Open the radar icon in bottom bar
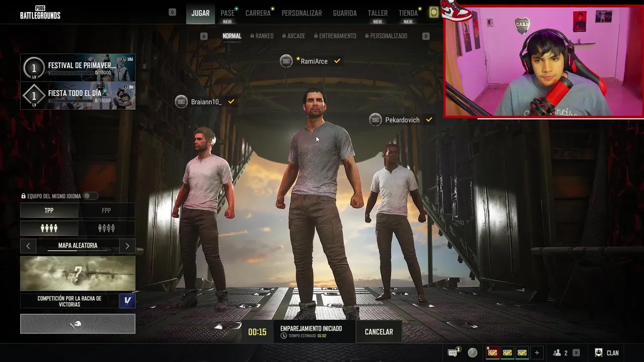This screenshot has height=362, width=644. pyautogui.click(x=472, y=352)
